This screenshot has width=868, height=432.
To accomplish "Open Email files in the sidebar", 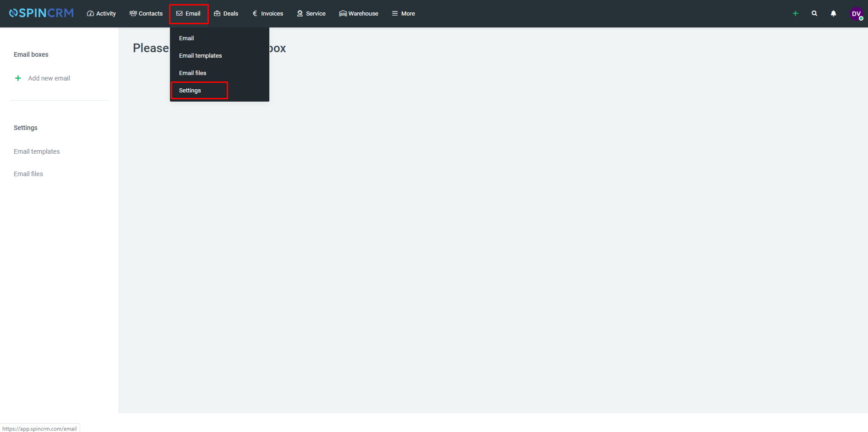I will (x=28, y=174).
